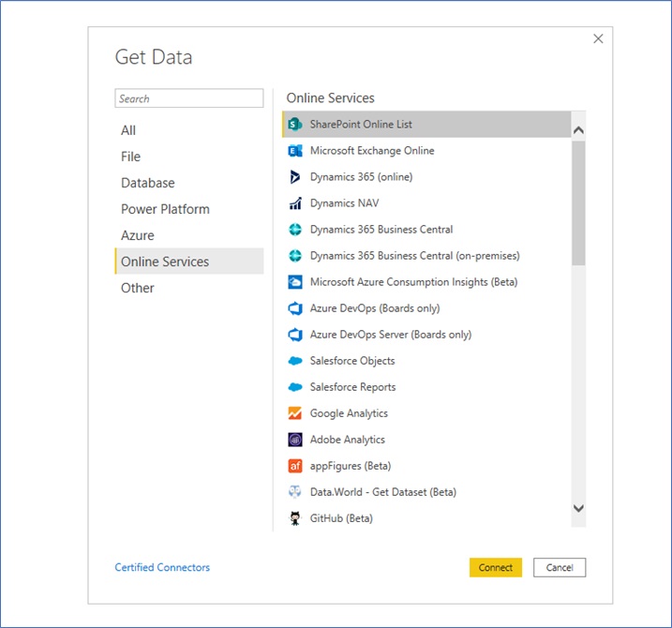Click the Data.World owl icon
Screen dimensions: 672x628
[x=295, y=492]
